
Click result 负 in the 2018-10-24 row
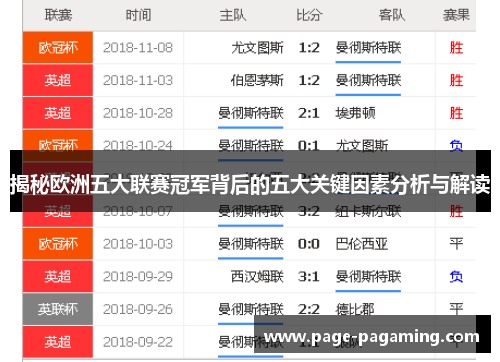point(456,145)
